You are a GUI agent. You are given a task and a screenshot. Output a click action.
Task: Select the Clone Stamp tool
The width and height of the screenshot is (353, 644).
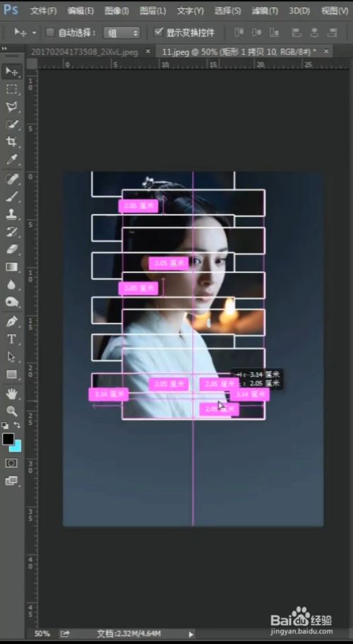coord(11,214)
